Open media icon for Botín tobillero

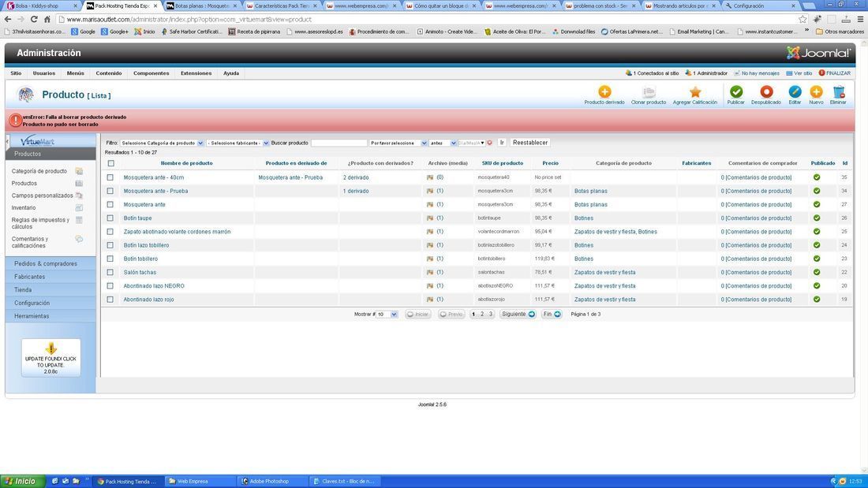430,259
